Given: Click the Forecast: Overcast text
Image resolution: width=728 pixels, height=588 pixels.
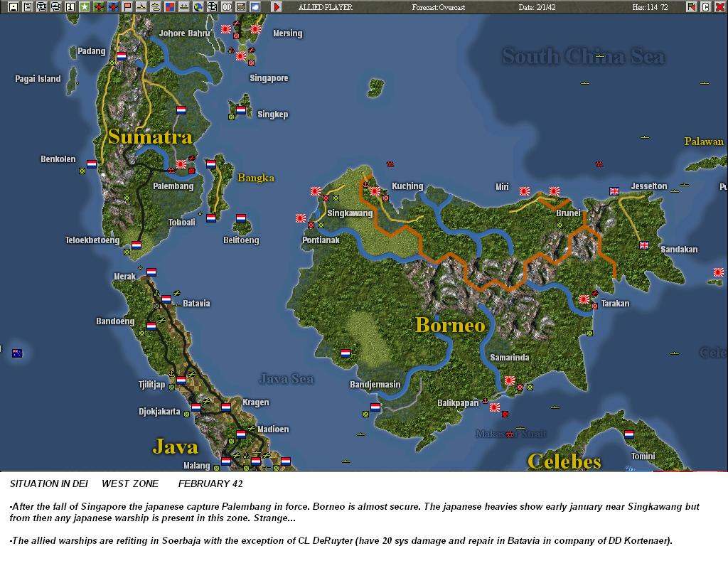Looking at the screenshot, I should (x=438, y=7).
